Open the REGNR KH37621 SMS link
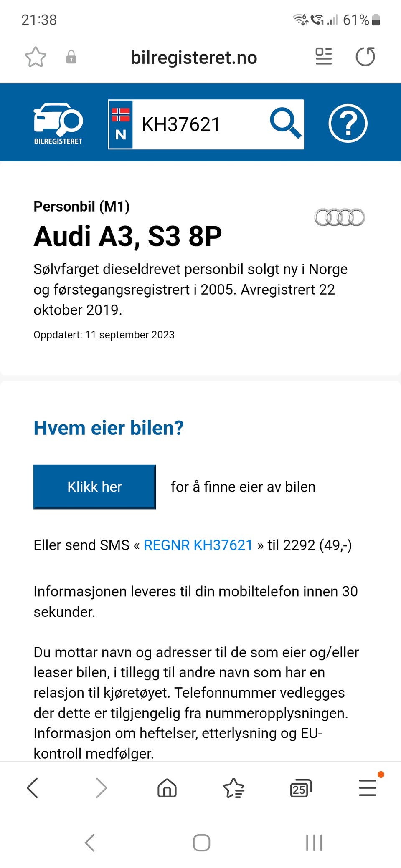The height and width of the screenshot is (868, 401). click(x=198, y=545)
